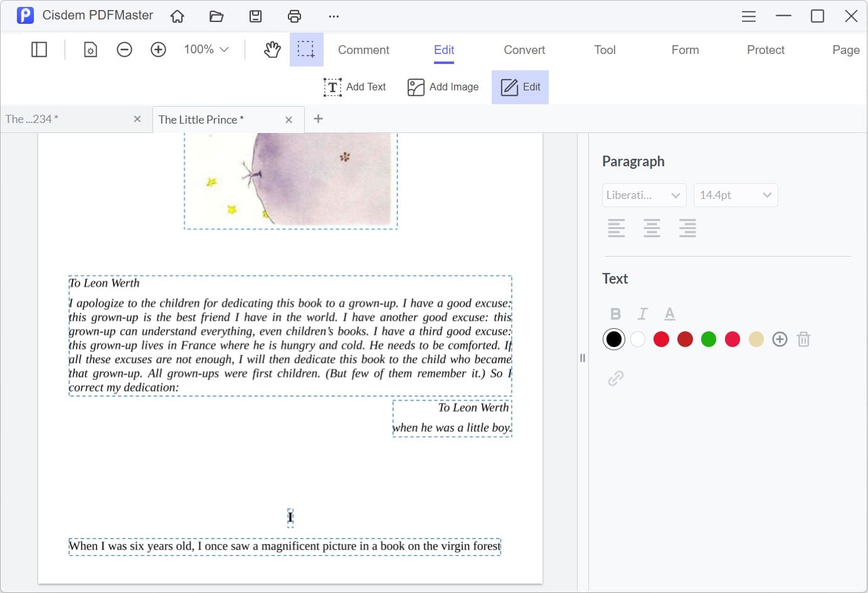Viewport: 868px width, 593px height.
Task: Switch to the Form tab
Action: 685,50
